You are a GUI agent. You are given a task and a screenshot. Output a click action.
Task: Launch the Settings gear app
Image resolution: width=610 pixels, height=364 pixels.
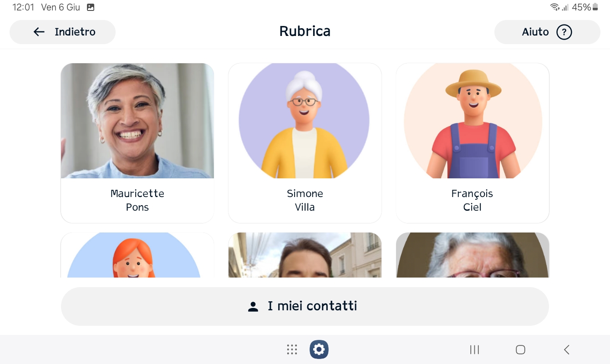[x=319, y=349]
